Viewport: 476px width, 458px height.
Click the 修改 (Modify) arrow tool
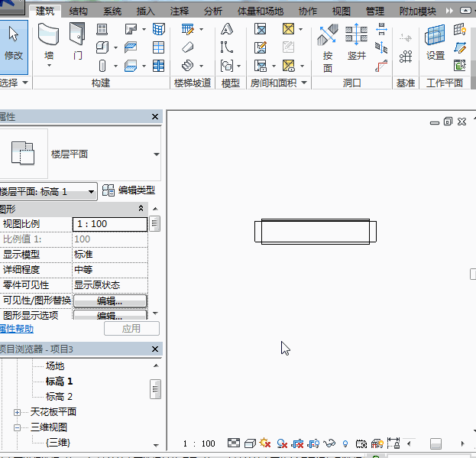14,43
